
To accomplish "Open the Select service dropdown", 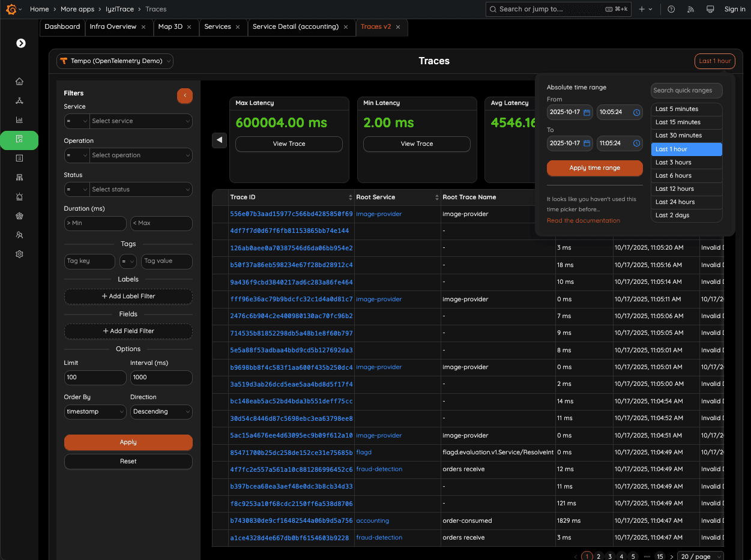I will (x=140, y=121).
